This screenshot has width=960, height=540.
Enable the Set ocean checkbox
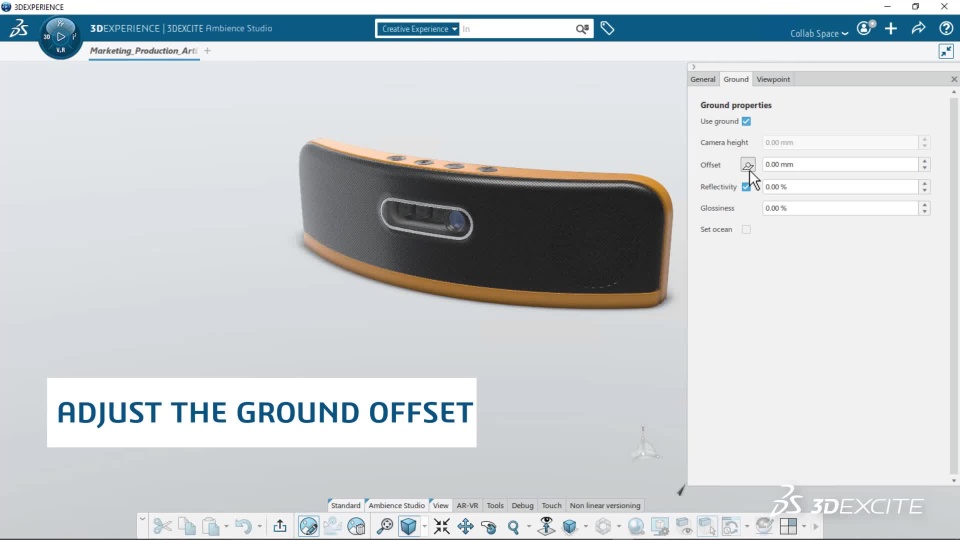[x=746, y=230]
